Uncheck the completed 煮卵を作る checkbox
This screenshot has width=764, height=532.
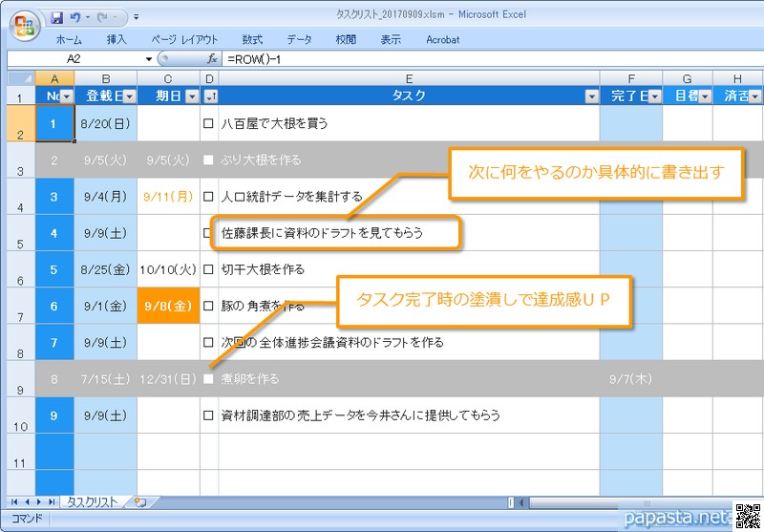click(209, 379)
